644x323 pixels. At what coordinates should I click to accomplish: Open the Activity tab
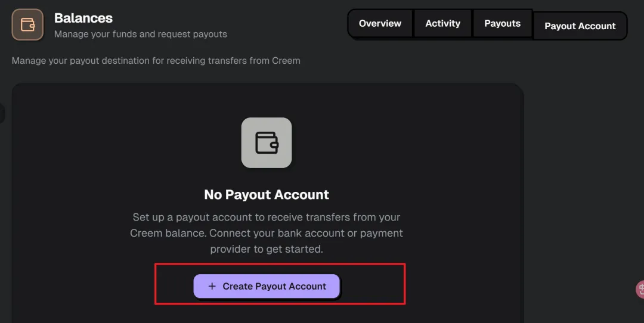[x=442, y=24]
